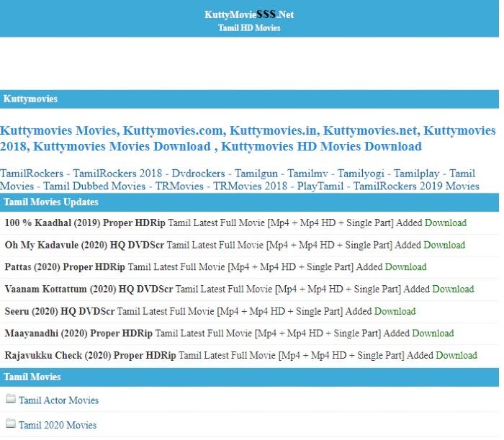Open the Tamil Dubbed Movies link

(94, 186)
